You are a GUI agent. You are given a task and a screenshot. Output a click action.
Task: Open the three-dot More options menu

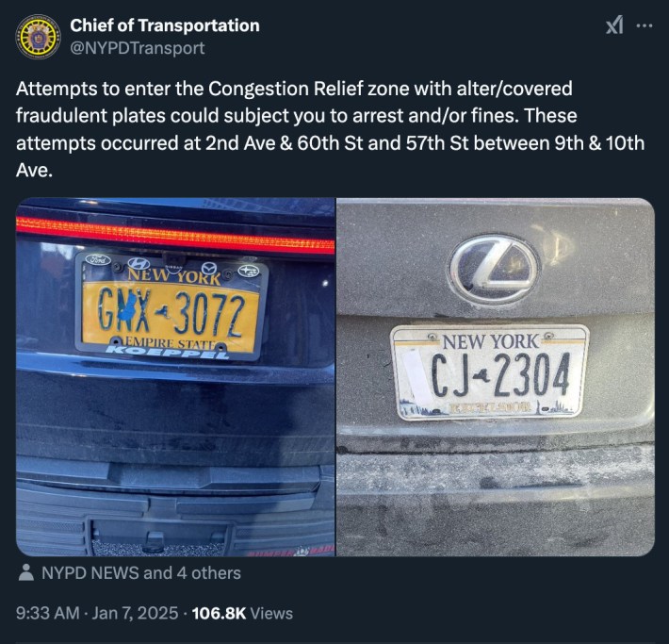pyautogui.click(x=645, y=25)
